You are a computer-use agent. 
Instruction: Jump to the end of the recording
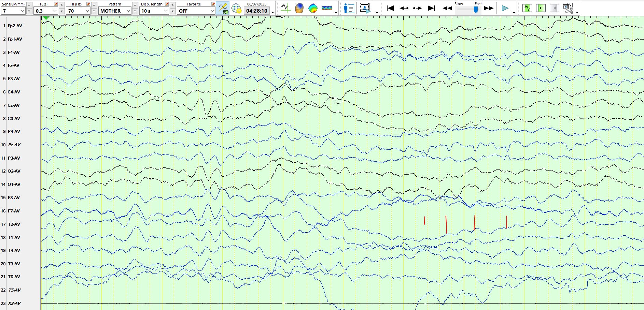click(x=431, y=8)
